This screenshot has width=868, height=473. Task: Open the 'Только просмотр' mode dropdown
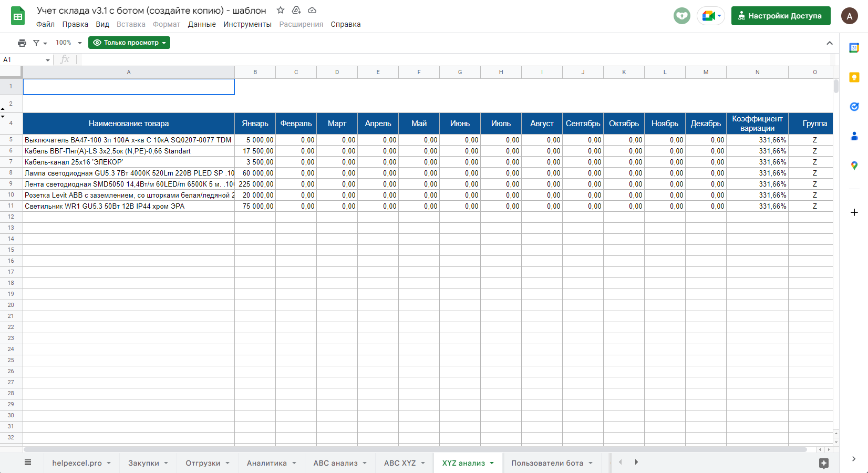click(x=129, y=43)
